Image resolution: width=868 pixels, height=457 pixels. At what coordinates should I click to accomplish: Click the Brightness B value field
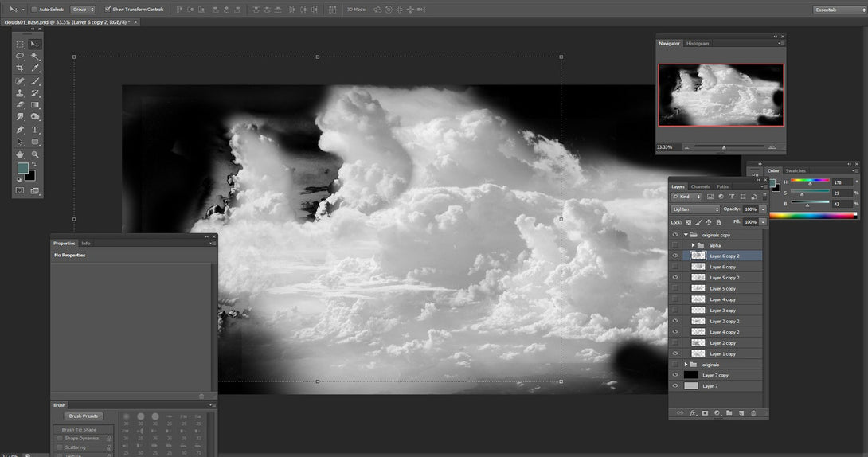[842, 204]
